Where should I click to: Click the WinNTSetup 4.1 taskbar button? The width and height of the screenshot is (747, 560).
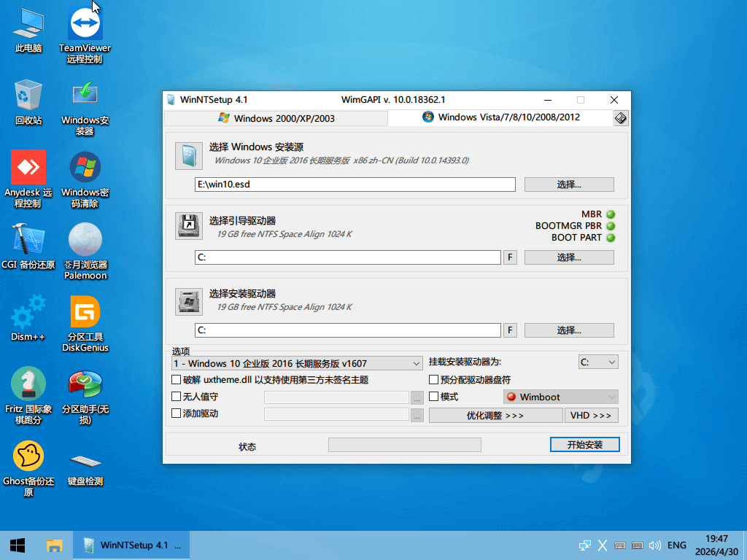point(131,545)
